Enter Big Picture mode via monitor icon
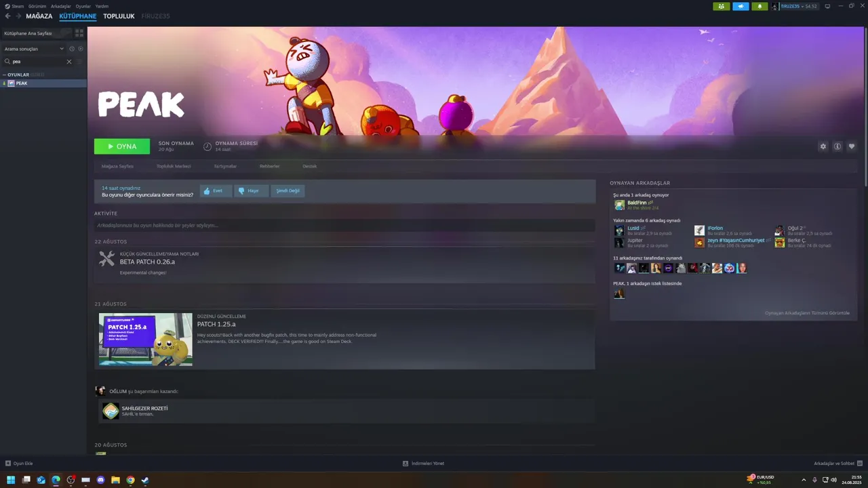Screen dimensions: 868x488 [827, 6]
